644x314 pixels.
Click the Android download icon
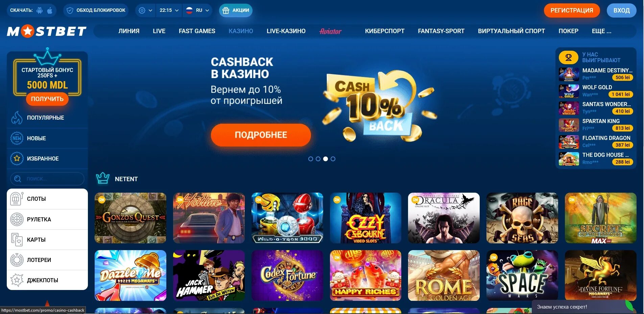click(x=40, y=10)
